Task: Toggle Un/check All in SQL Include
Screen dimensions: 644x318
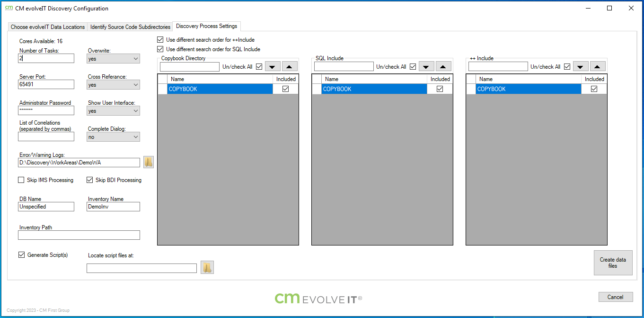Action: click(x=413, y=67)
